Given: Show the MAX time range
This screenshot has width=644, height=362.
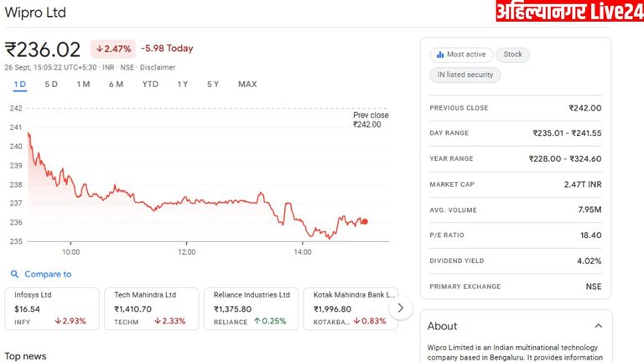Looking at the screenshot, I should pos(247,84).
